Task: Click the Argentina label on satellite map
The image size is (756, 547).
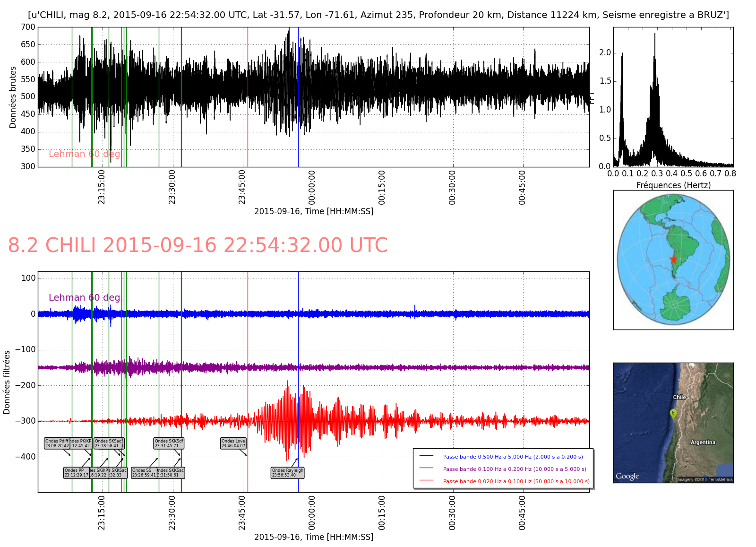Action: (x=703, y=443)
